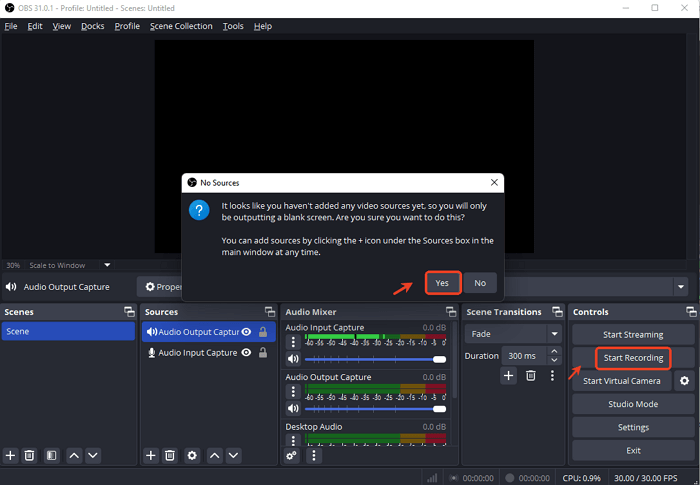Move source up arrow in Sources panel
Image resolution: width=700 pixels, height=485 pixels.
[x=215, y=456]
